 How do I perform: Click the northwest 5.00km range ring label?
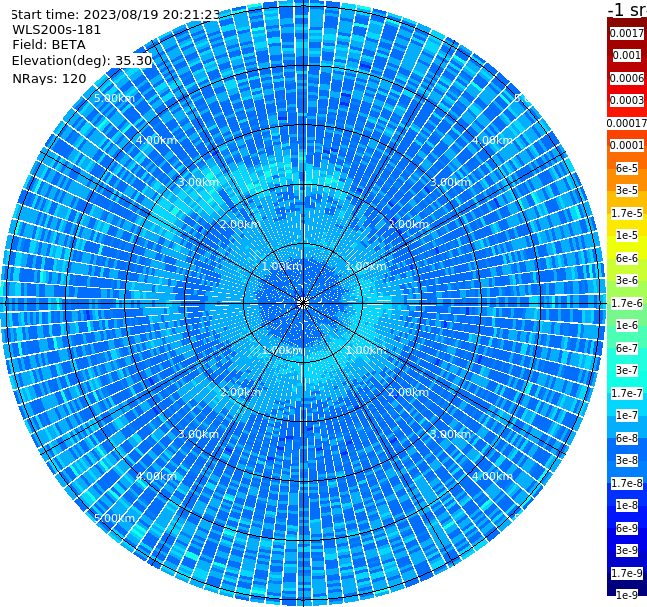coord(114,98)
